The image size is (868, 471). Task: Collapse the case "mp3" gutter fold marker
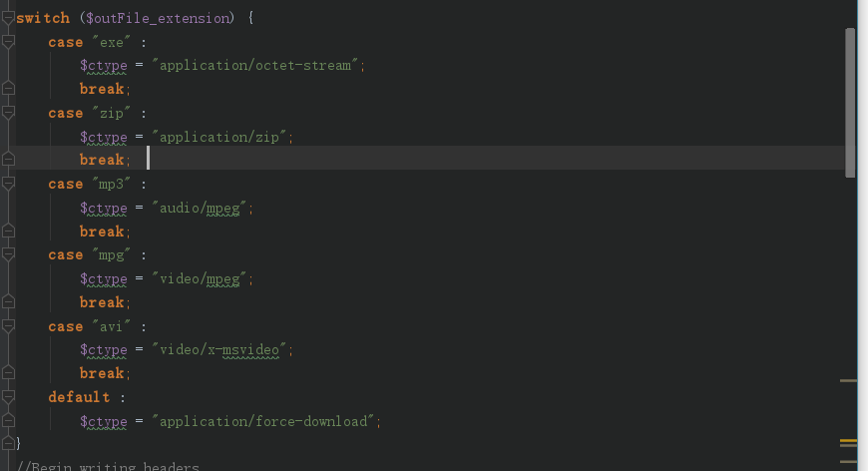pos(8,184)
